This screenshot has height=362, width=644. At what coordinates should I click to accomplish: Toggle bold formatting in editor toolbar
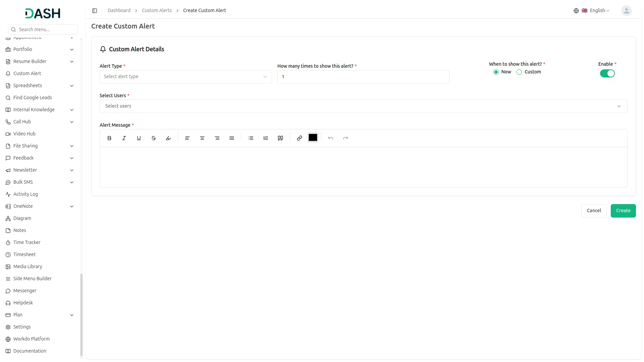coord(109,138)
